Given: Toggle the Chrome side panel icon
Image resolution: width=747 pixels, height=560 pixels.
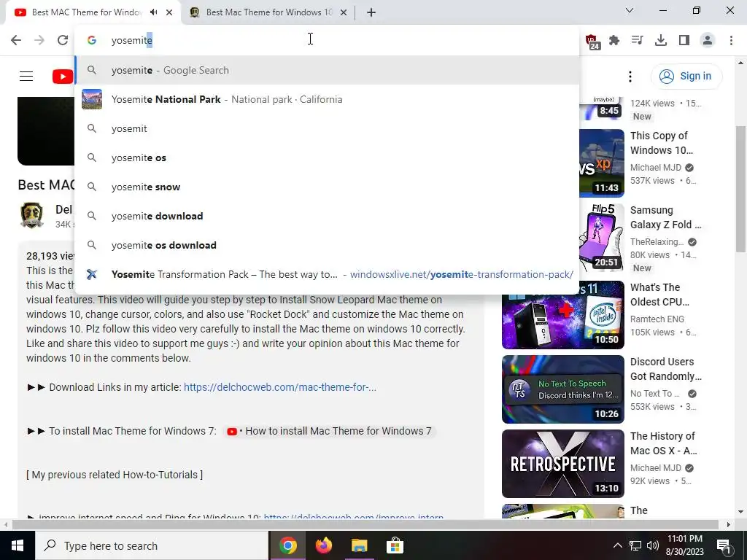Looking at the screenshot, I should click(x=684, y=41).
